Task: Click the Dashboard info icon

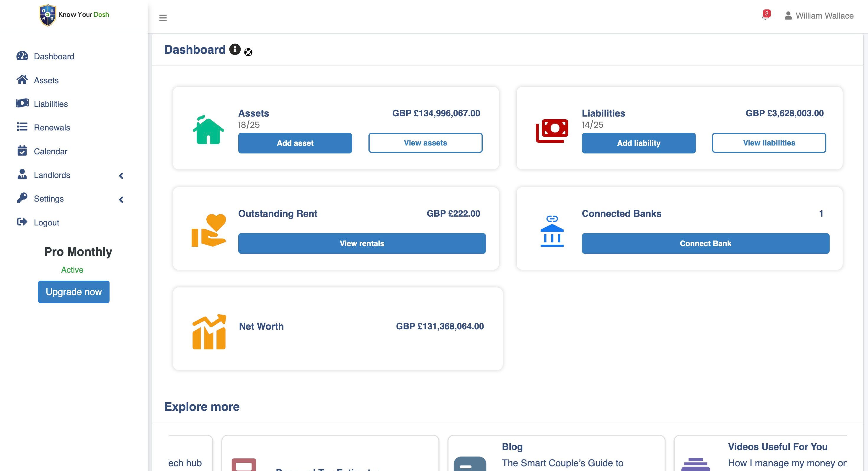Action: 235,49
